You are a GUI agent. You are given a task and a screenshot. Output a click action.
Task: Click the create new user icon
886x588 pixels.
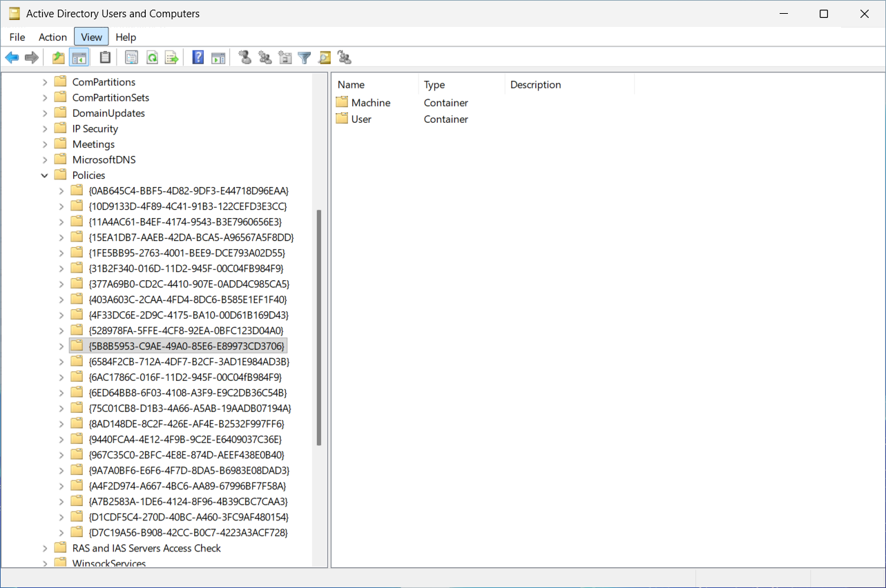[244, 58]
